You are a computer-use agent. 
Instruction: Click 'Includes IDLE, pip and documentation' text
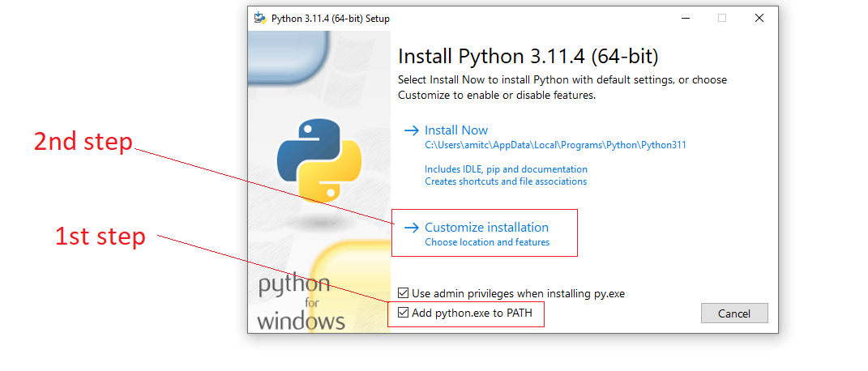[x=506, y=169]
